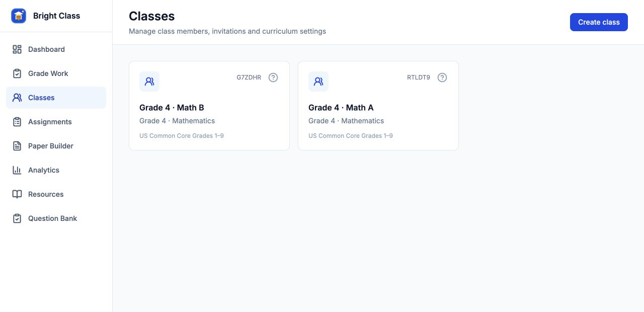
Task: Click the people icon on Math A card
Action: click(318, 82)
